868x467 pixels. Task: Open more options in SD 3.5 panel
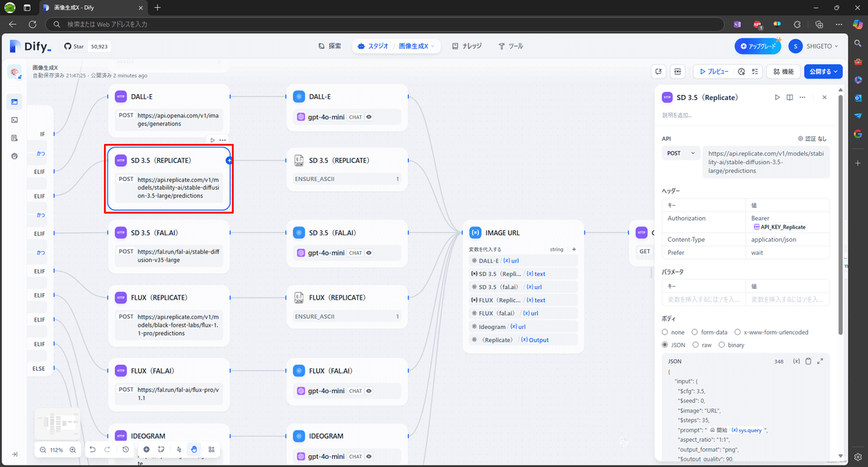(x=802, y=97)
